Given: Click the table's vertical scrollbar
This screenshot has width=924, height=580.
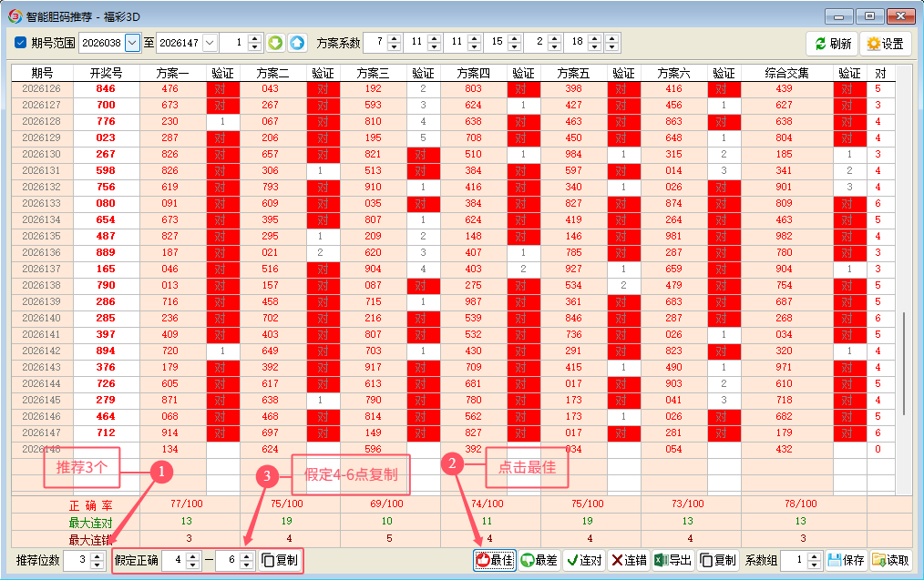Looking at the screenshot, I should [903, 363].
